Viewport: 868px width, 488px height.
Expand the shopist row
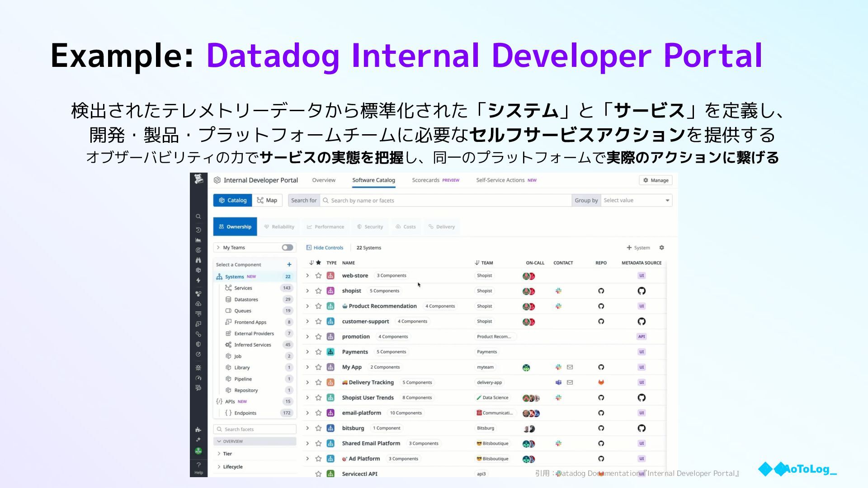point(307,291)
